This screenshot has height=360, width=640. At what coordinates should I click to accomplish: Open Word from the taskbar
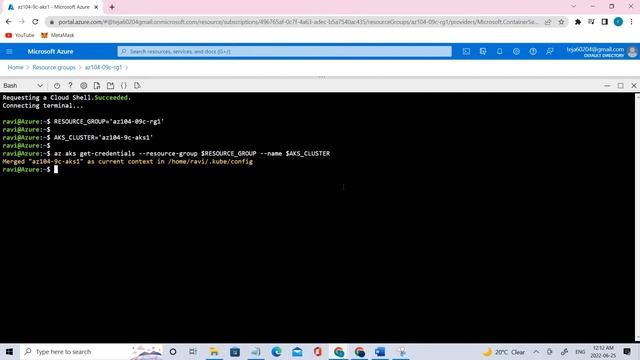(380, 352)
